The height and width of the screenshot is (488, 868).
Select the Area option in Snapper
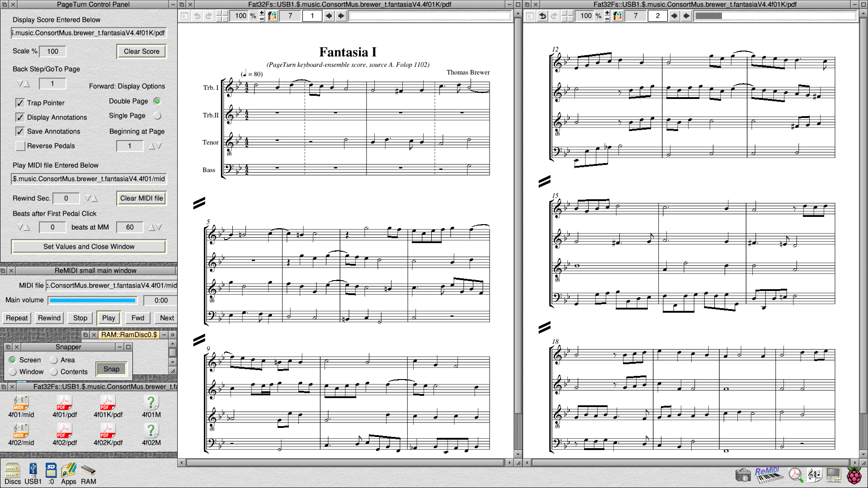coord(54,360)
